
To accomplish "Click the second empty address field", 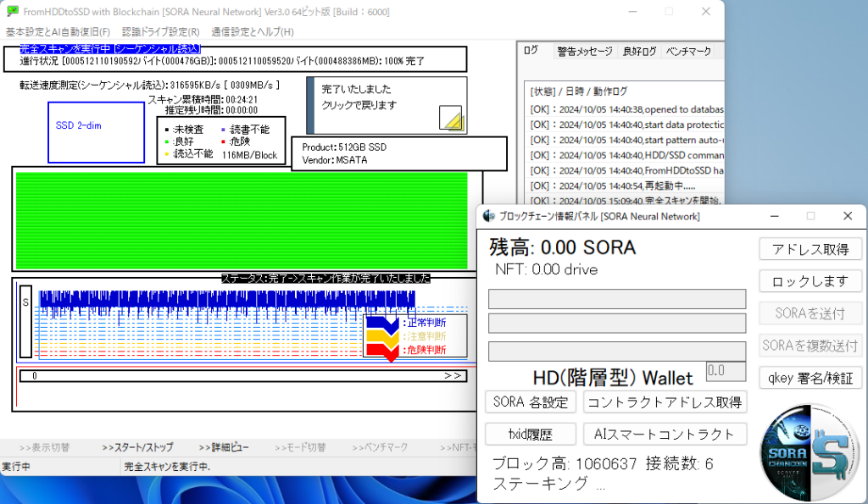I will 617,324.
